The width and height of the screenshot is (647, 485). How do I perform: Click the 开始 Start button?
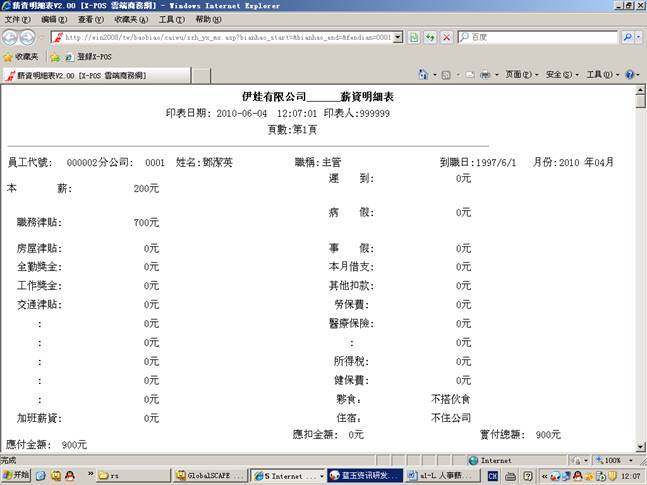pyautogui.click(x=17, y=476)
